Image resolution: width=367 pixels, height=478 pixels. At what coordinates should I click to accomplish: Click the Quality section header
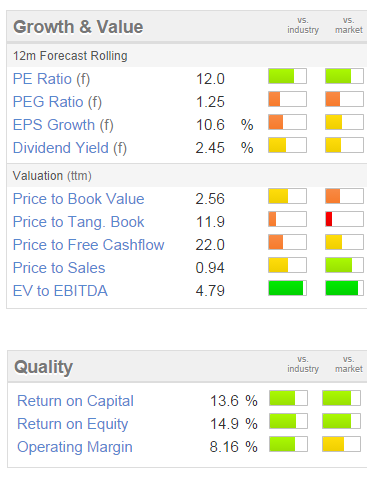(43, 367)
